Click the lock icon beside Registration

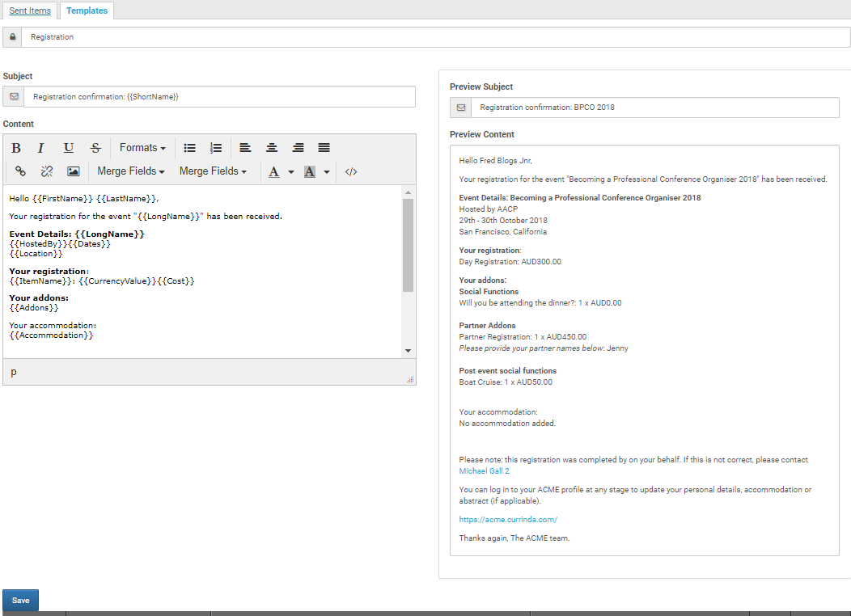tap(12, 37)
